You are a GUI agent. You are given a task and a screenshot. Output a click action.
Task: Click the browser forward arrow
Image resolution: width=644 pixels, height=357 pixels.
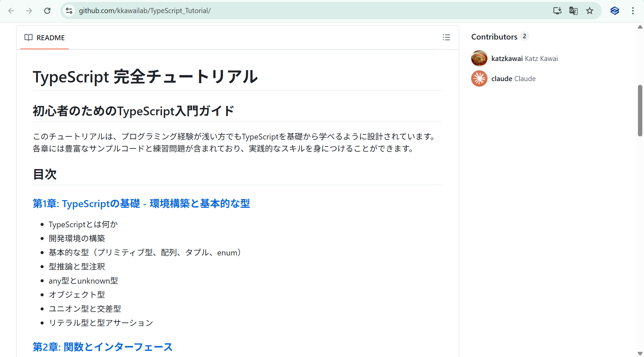coord(29,11)
